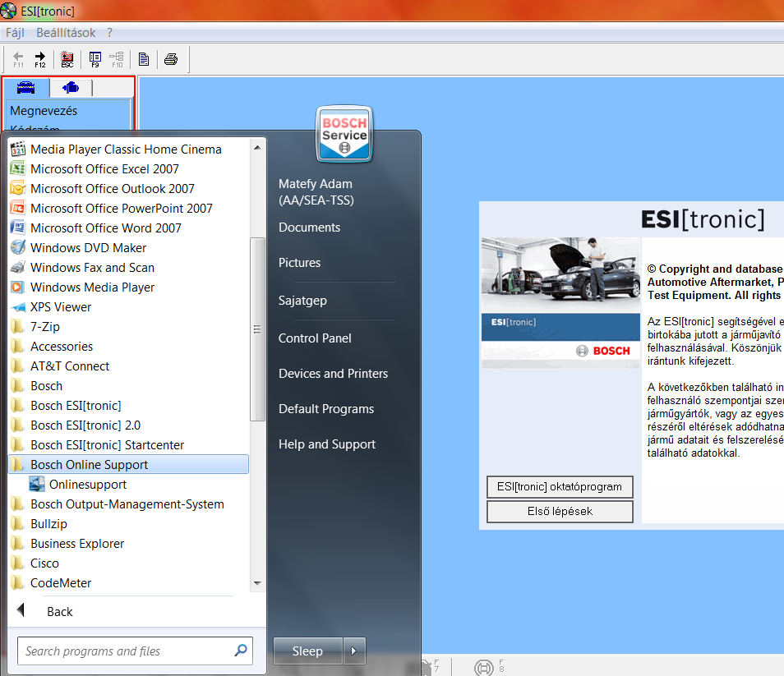Click the ESC exit toolbar icon

coord(67,59)
